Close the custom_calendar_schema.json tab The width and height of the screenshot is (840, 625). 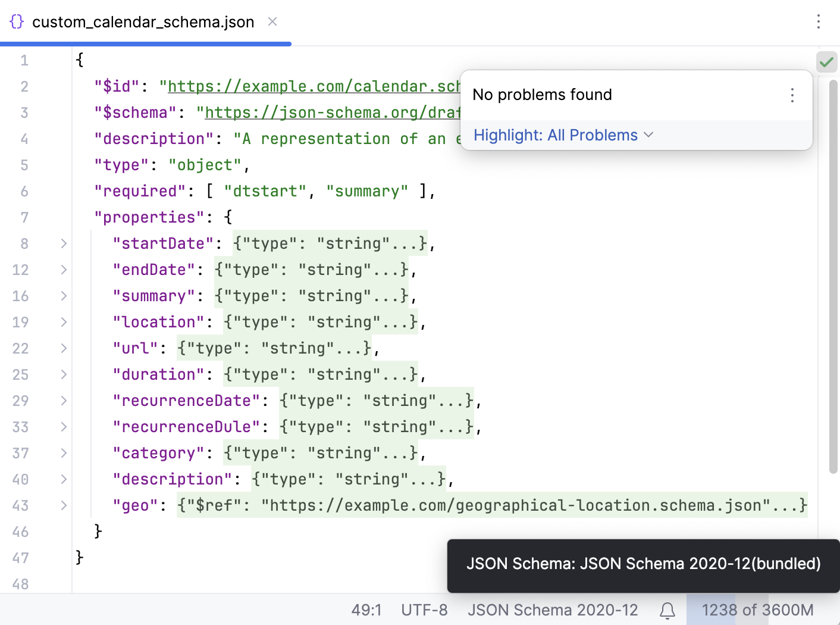tap(272, 21)
